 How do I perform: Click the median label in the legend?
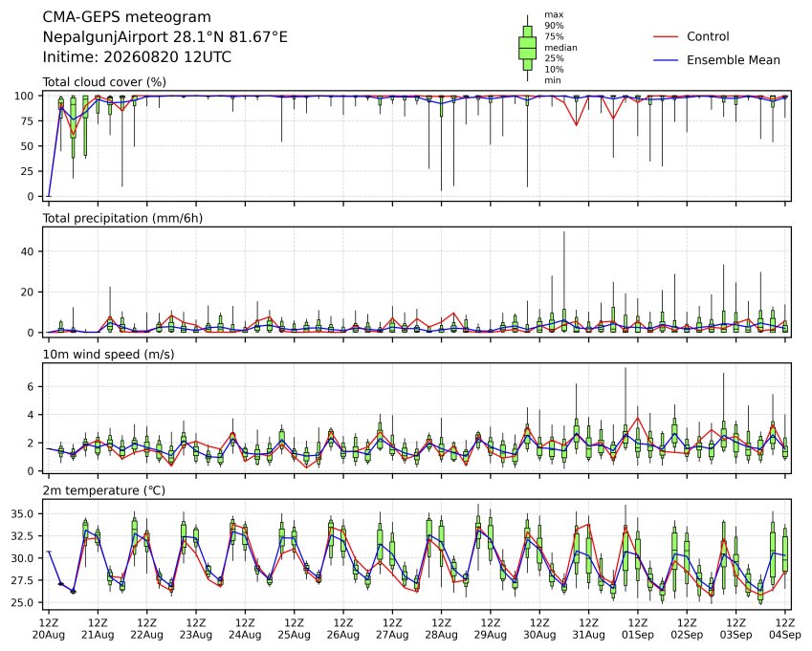560,48
